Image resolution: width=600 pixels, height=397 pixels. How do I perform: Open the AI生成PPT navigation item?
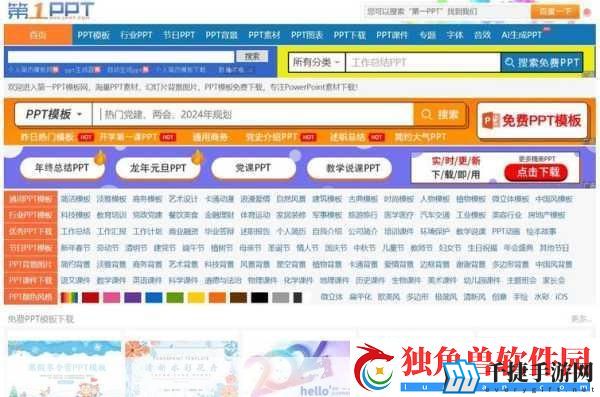coord(521,35)
